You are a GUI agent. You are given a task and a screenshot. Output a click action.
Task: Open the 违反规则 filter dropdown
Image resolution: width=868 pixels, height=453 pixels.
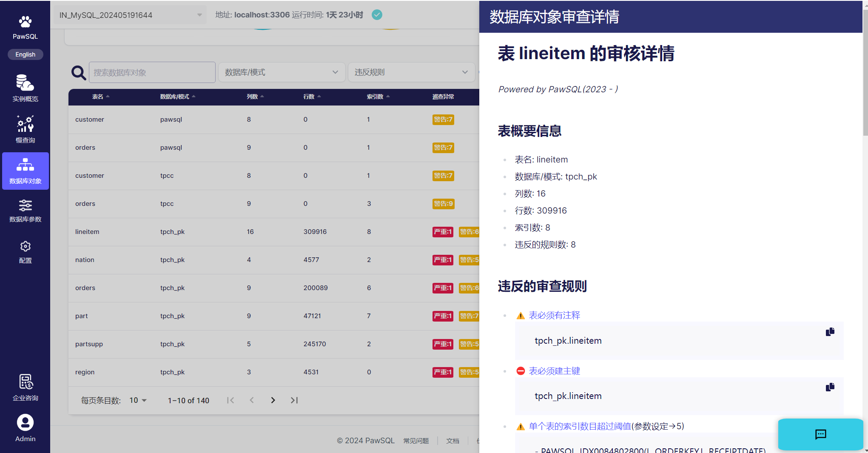(411, 72)
